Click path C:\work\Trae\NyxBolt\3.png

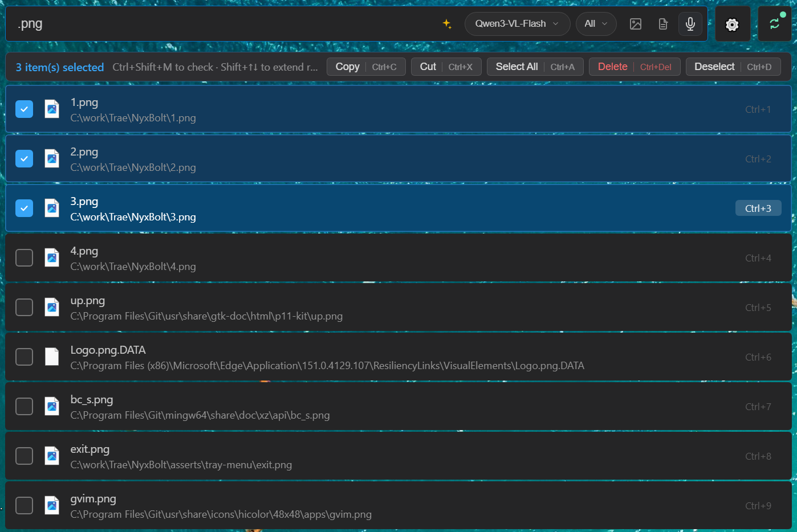coord(133,217)
